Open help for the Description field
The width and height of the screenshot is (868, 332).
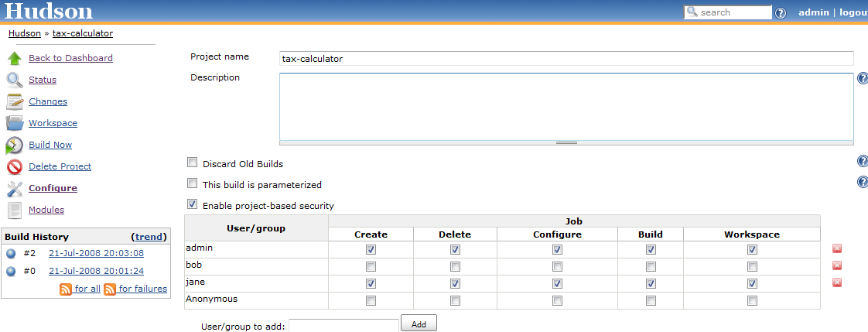[x=863, y=78]
